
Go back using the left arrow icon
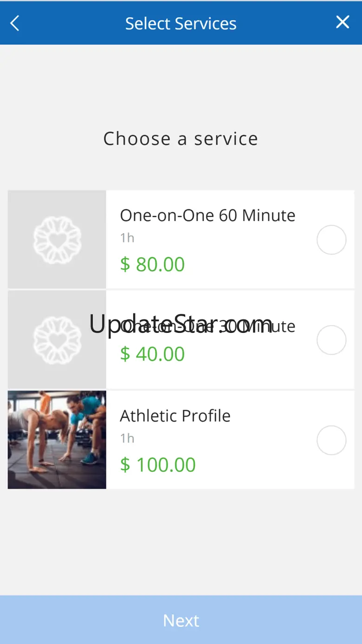(15, 23)
